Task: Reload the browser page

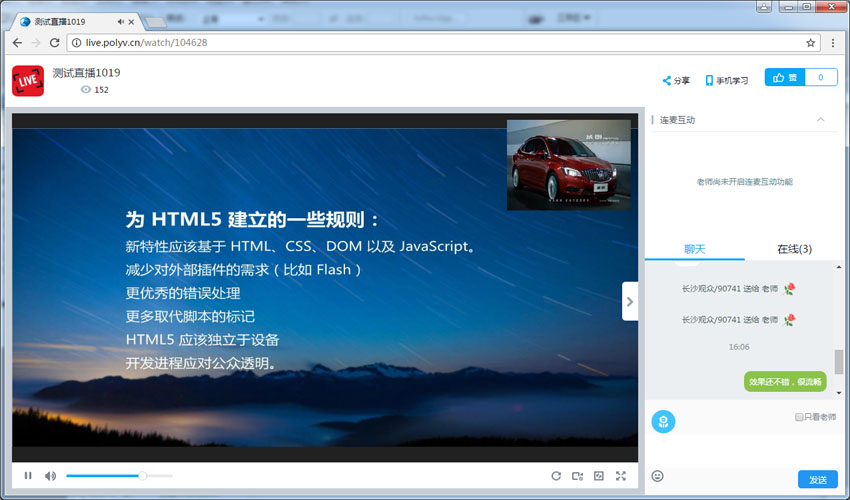Action: [x=54, y=42]
